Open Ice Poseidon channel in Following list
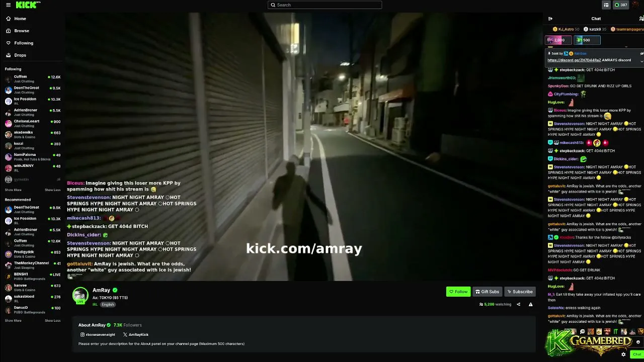The width and height of the screenshot is (644, 362). (x=32, y=101)
